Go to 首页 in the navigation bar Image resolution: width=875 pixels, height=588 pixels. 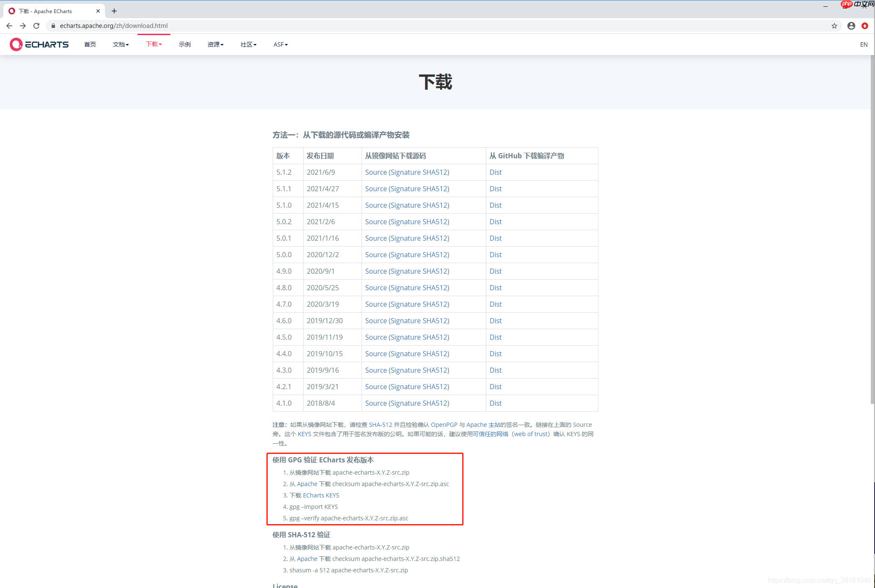pos(90,44)
